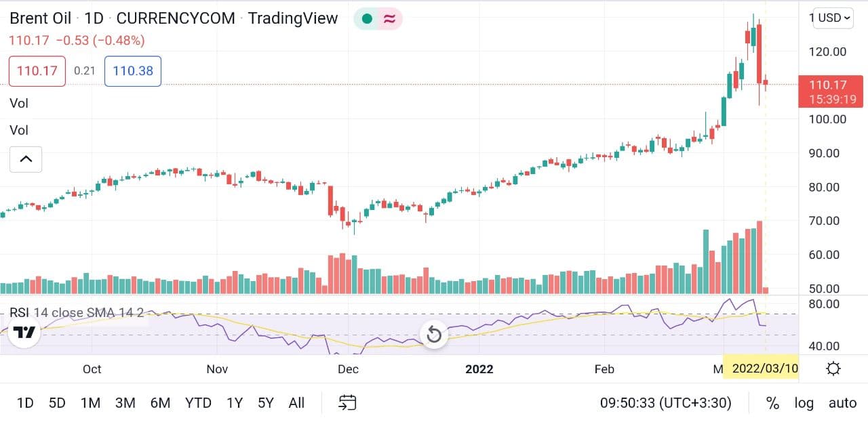The image size is (868, 422).
Task: Click the price change text −0.53 (−0.48%)
Action: (x=100, y=41)
